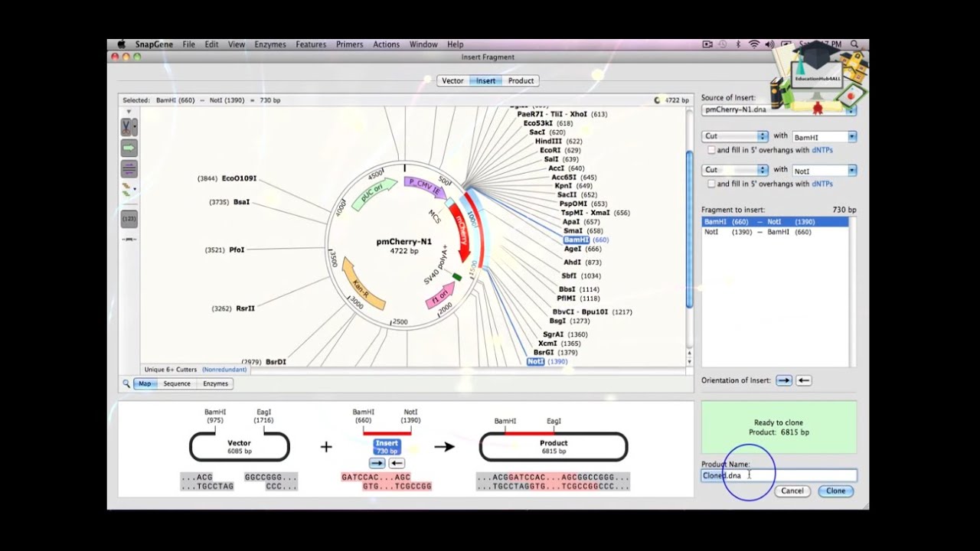Open the Enzymes menu
Image resolution: width=980 pixels, height=551 pixels.
tap(270, 44)
